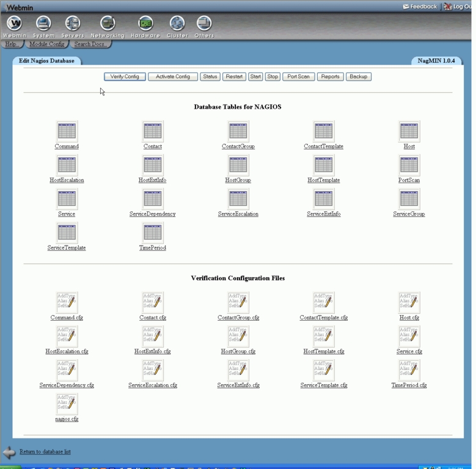476x469 pixels.
Task: Open the Command database table icon
Action: 67,131
